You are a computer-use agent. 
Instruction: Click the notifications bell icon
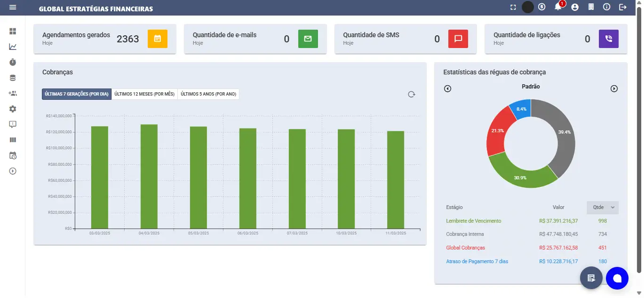click(x=558, y=7)
